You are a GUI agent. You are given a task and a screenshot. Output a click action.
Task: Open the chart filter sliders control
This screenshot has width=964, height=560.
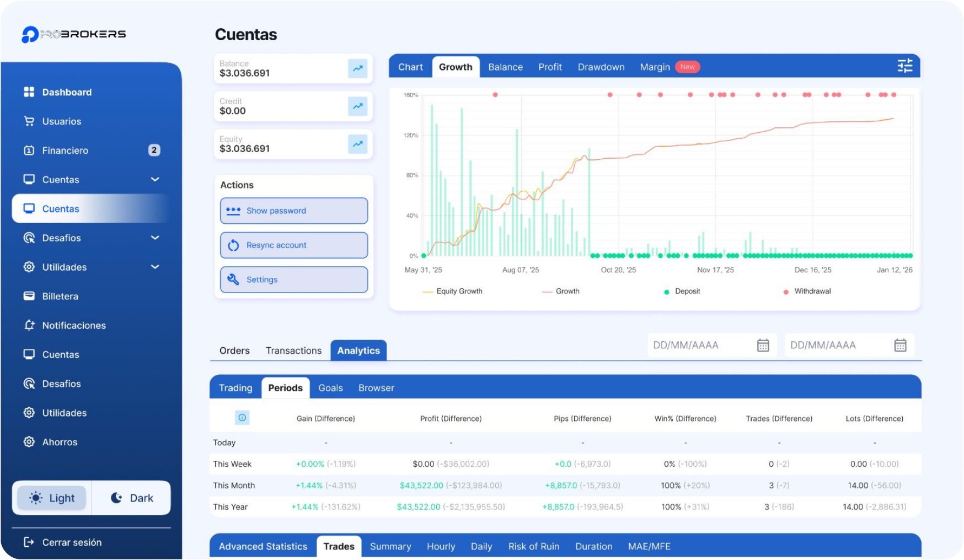904,66
